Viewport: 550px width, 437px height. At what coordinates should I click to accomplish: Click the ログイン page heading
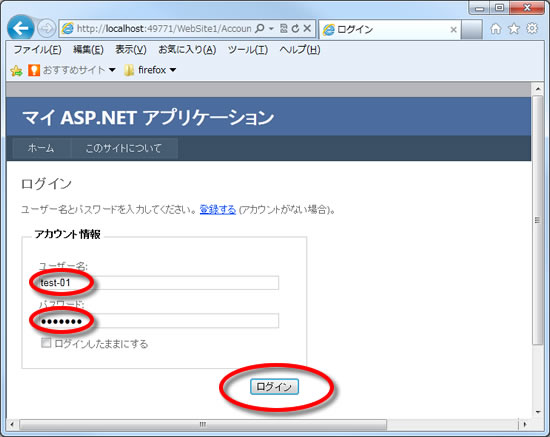pos(46,184)
